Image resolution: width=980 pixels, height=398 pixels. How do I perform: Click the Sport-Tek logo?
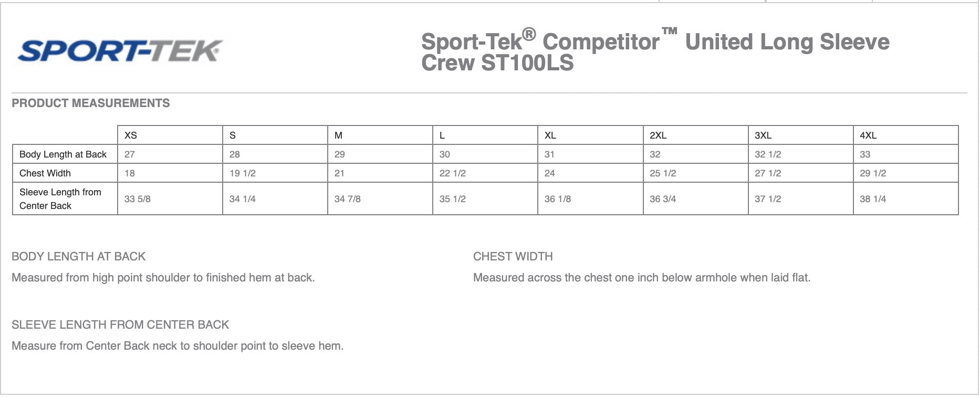pyautogui.click(x=120, y=51)
